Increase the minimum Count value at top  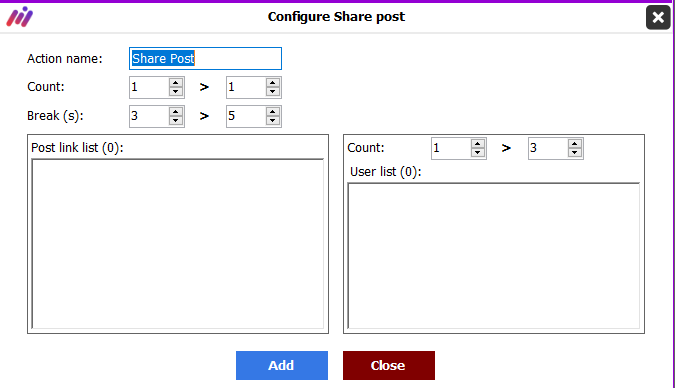tap(176, 83)
